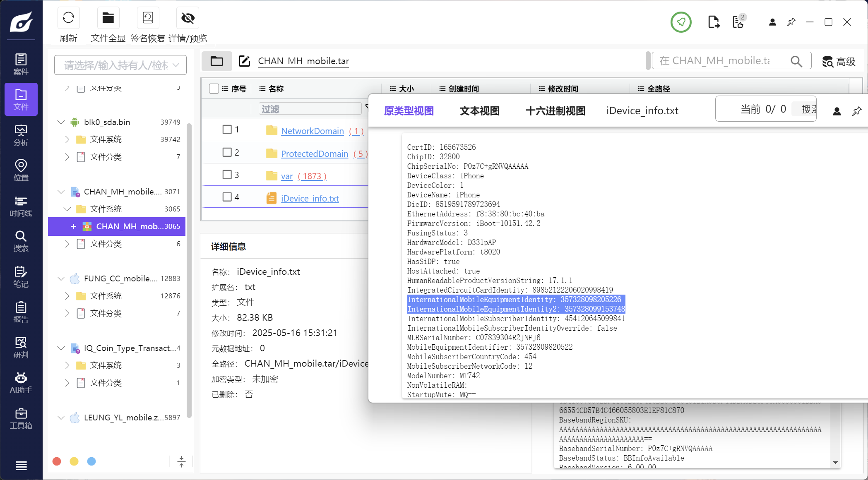
Task: Open the 时间线 timeline sidebar section
Action: [x=21, y=206]
